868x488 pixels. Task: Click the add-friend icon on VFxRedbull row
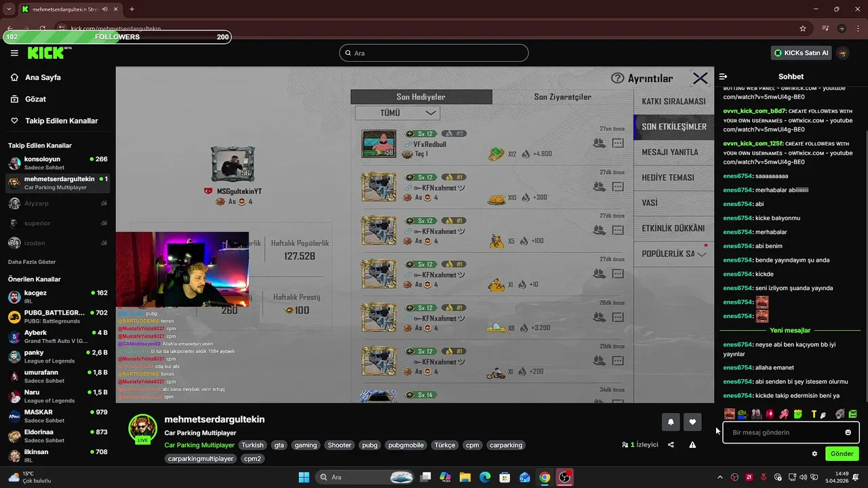click(599, 143)
